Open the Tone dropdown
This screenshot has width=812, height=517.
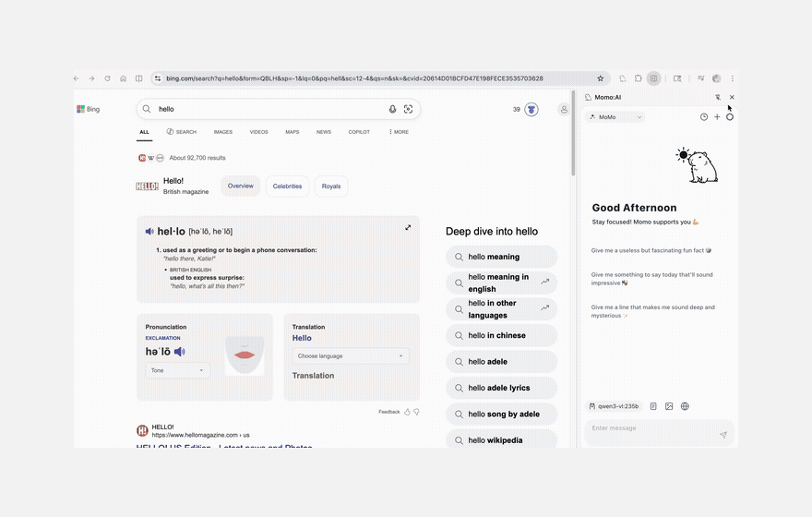coord(177,370)
